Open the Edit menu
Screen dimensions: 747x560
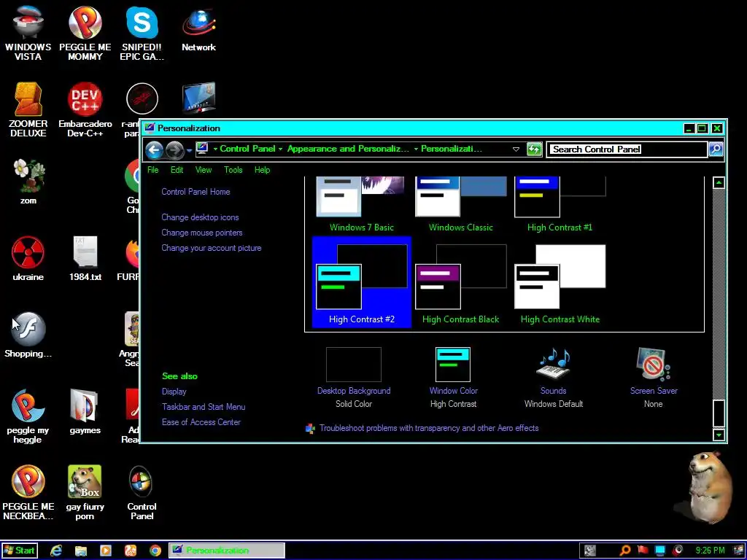pos(177,170)
